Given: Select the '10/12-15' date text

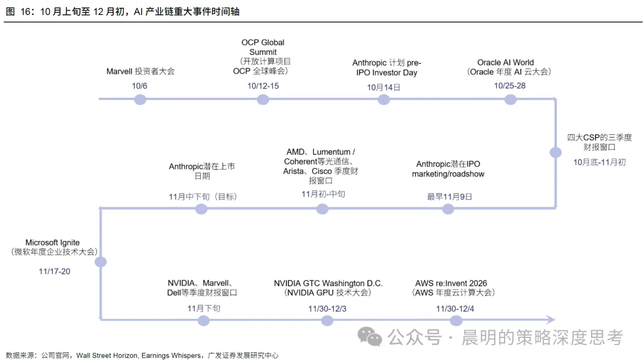Looking at the screenshot, I should pyautogui.click(x=263, y=86).
